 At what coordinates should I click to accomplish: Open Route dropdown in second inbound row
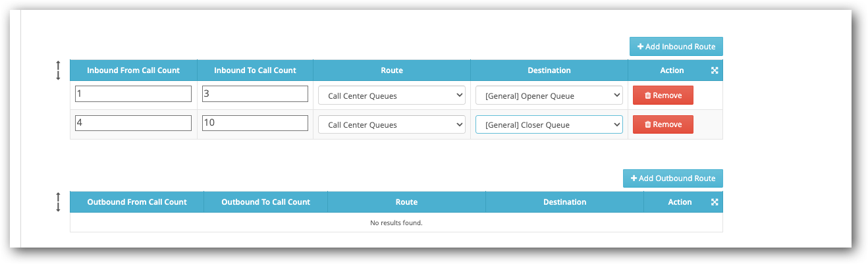click(392, 124)
